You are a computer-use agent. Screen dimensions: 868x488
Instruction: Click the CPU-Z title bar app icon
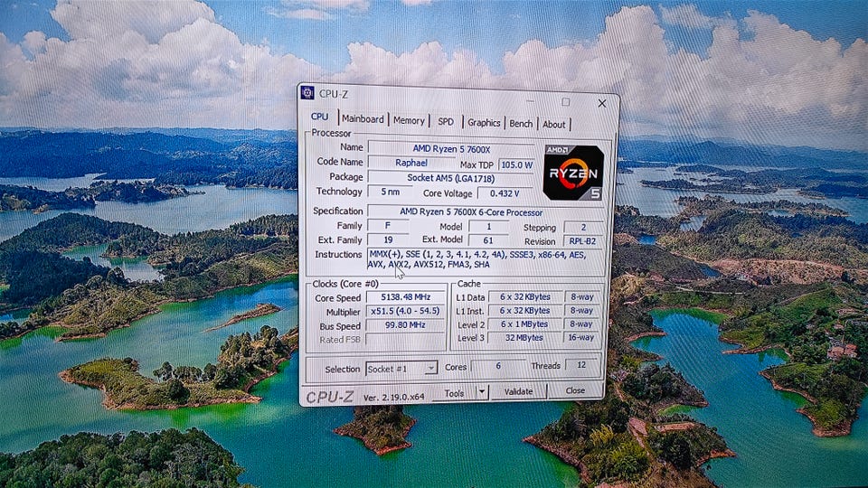pyautogui.click(x=307, y=92)
